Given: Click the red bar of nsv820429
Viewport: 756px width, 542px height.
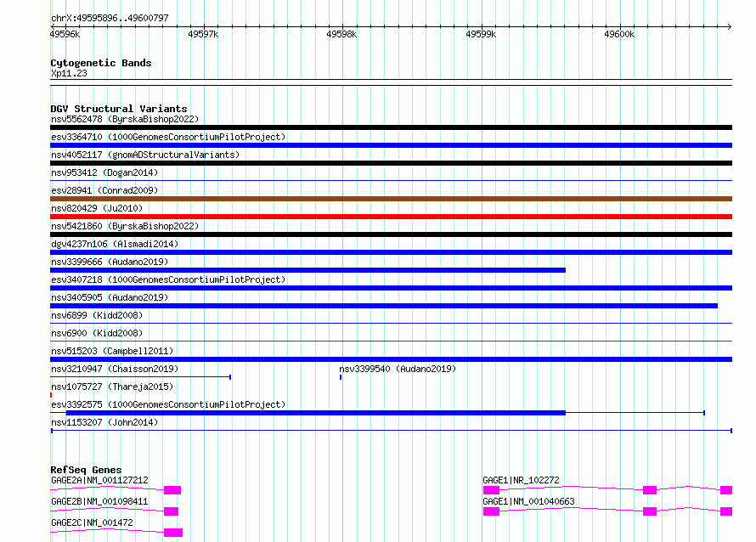Looking at the screenshot, I should 391,217.
